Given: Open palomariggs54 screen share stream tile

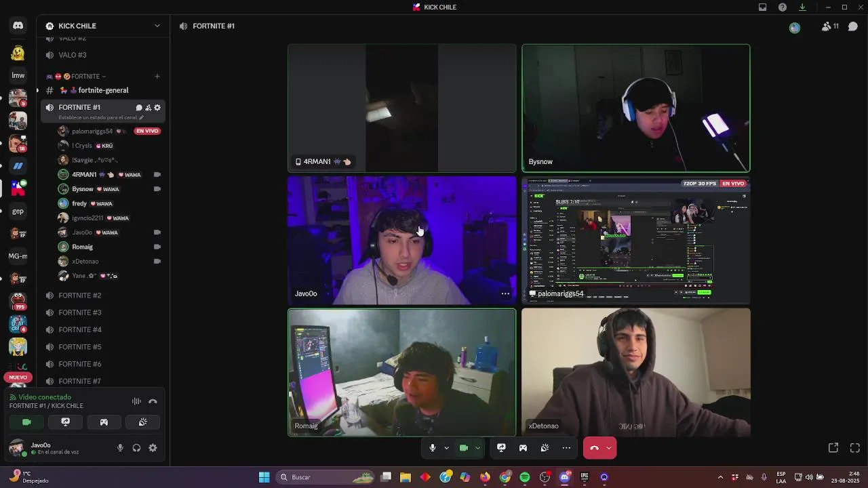Looking at the screenshot, I should tap(636, 240).
